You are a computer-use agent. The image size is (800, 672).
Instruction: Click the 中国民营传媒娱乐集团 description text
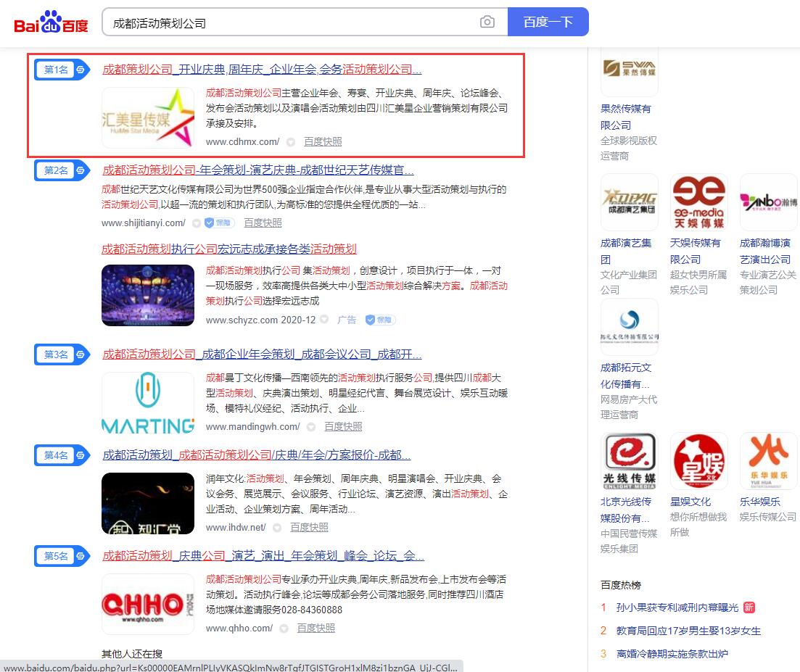(629, 541)
